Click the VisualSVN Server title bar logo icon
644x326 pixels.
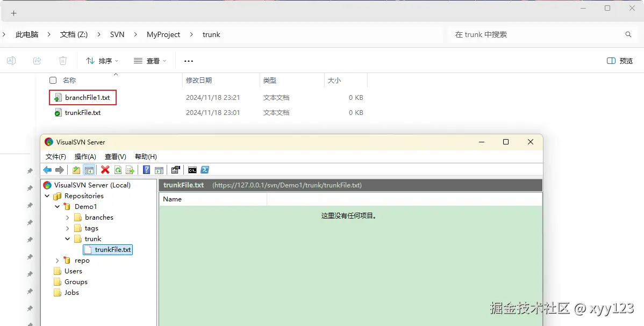point(49,142)
